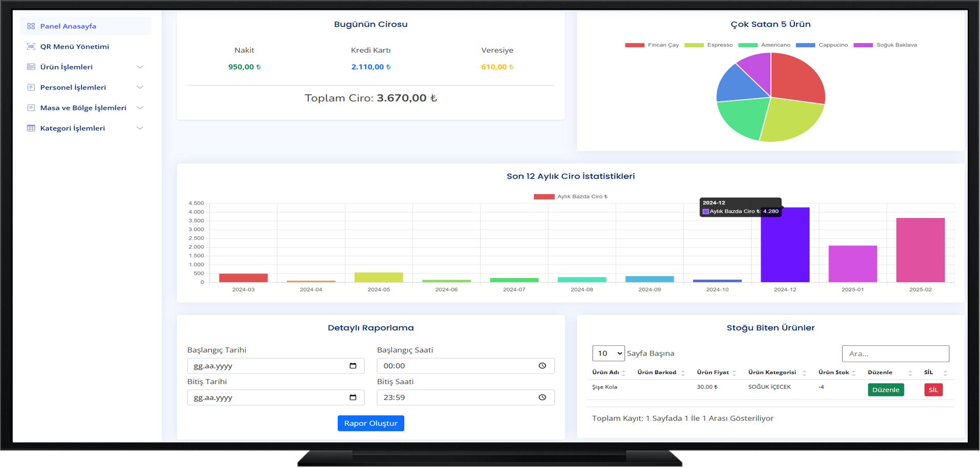Viewport: 980px width, 468px height.
Task: Expand Personel İşlemleri submenu chevron
Action: (140, 87)
